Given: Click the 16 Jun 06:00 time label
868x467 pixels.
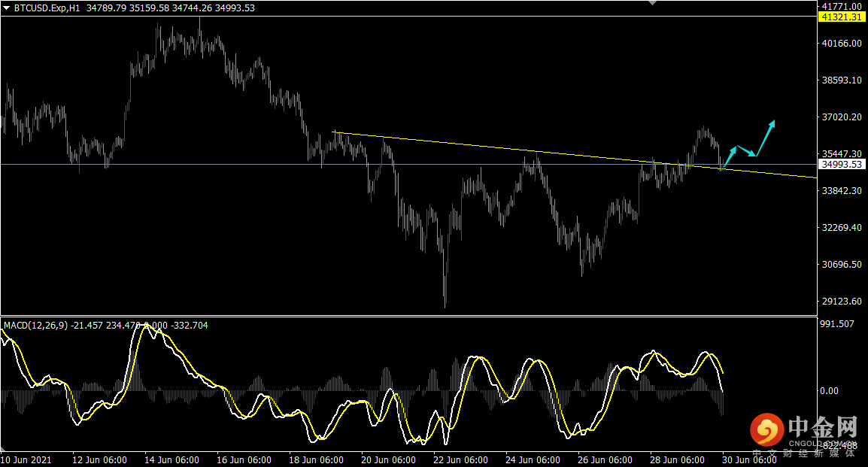Looking at the screenshot, I should pyautogui.click(x=244, y=460).
